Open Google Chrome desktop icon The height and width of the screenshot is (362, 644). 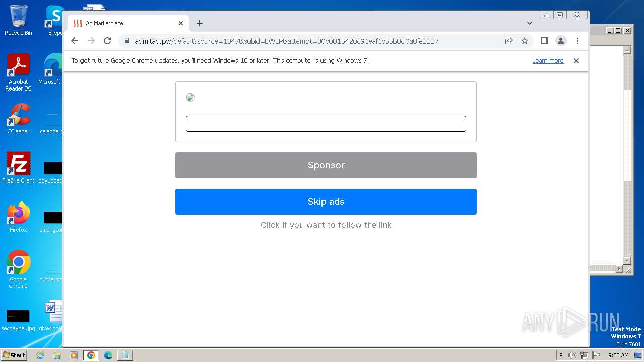pos(18,269)
